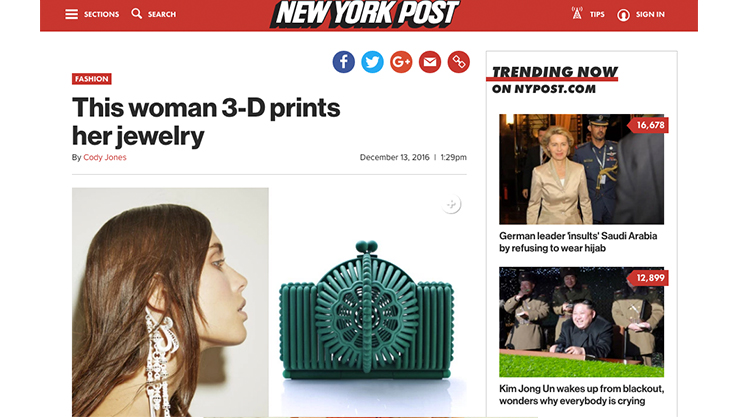
Task: Expand the article image with plus icon
Action: pyautogui.click(x=451, y=204)
